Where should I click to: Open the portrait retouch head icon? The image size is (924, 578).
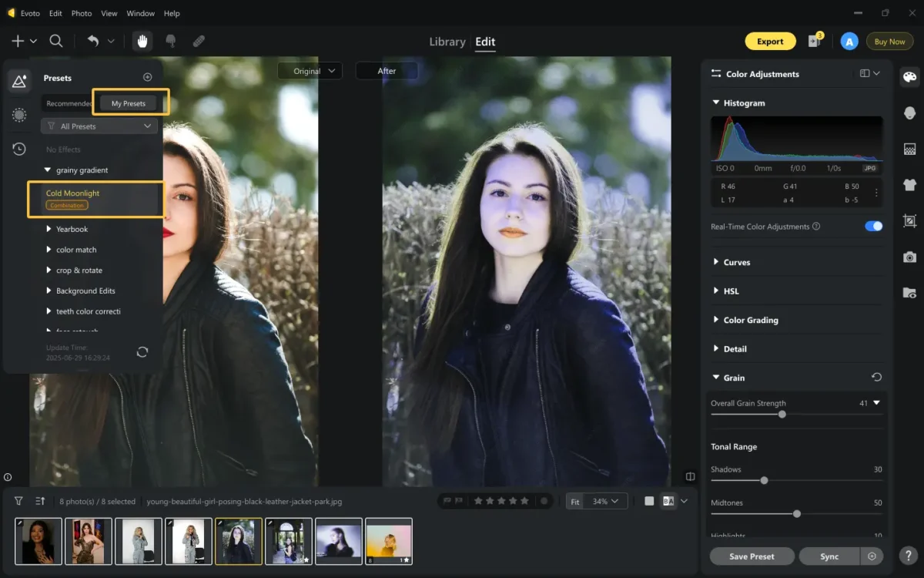[x=909, y=113]
